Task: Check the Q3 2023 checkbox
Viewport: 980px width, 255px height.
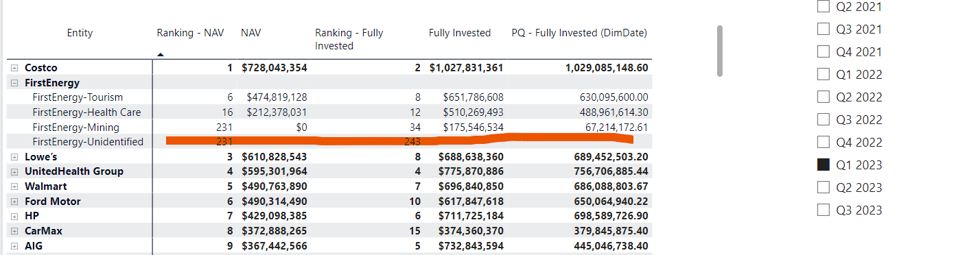Action: tap(824, 210)
